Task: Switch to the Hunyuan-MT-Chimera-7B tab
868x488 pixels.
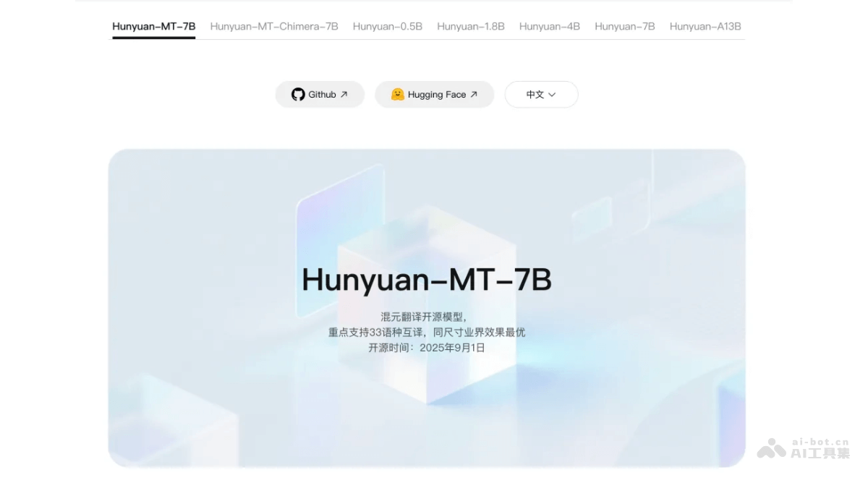Action: pos(274,27)
